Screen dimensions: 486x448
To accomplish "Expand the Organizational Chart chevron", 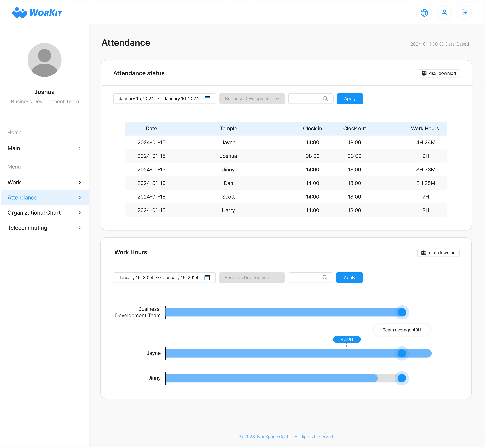I will click(x=79, y=213).
